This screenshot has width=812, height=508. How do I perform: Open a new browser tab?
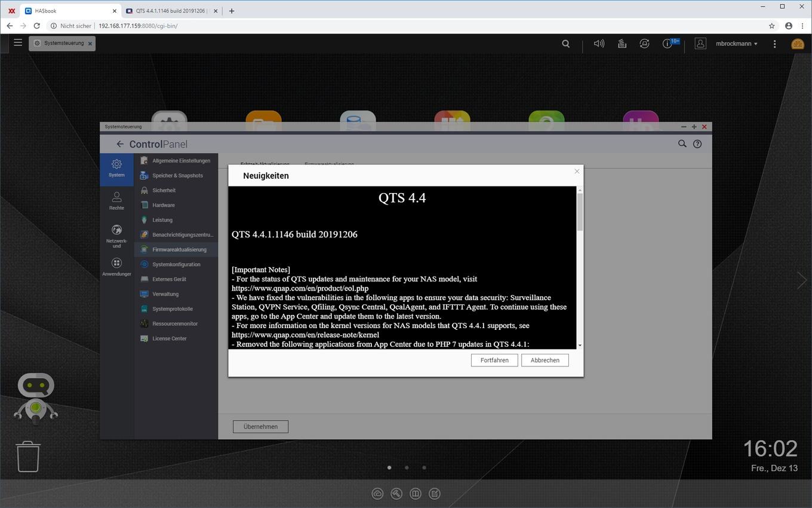pyautogui.click(x=232, y=11)
